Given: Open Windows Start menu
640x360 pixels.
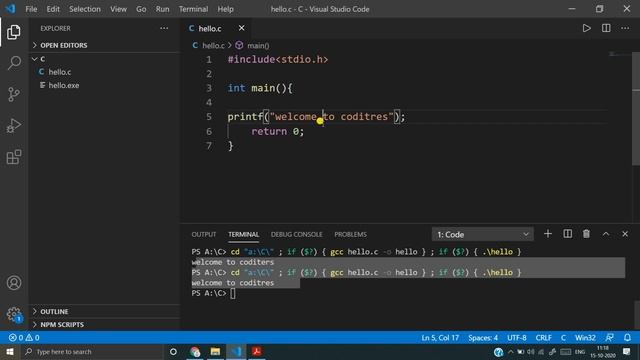Looking at the screenshot, I should [10, 351].
